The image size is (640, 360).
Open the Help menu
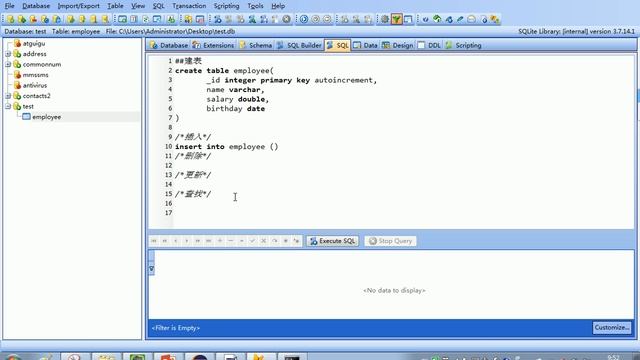pos(278,6)
